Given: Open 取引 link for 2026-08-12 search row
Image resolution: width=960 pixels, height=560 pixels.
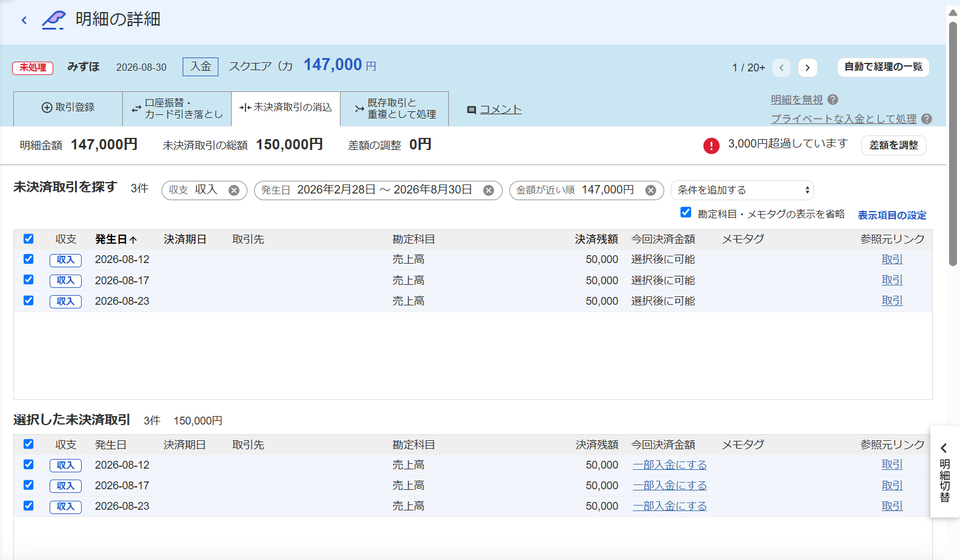Looking at the screenshot, I should (892, 259).
